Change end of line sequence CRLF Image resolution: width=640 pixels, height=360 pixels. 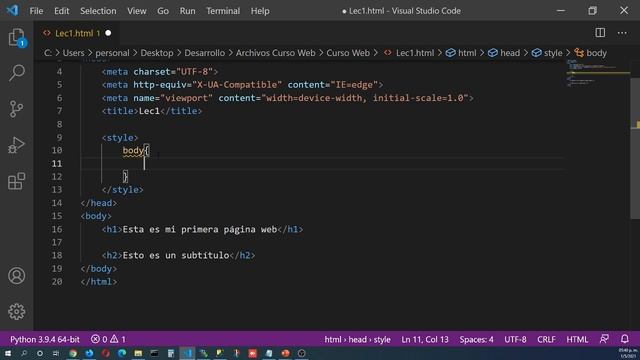click(x=546, y=339)
